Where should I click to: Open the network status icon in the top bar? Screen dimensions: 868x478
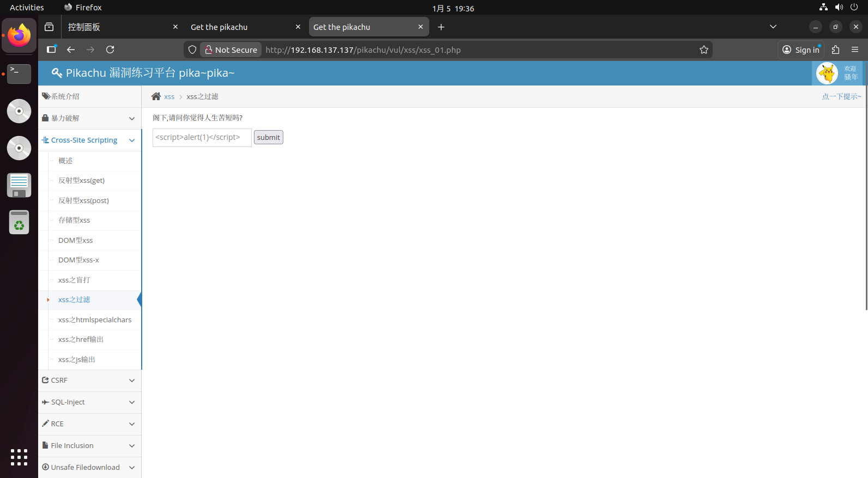tap(823, 8)
